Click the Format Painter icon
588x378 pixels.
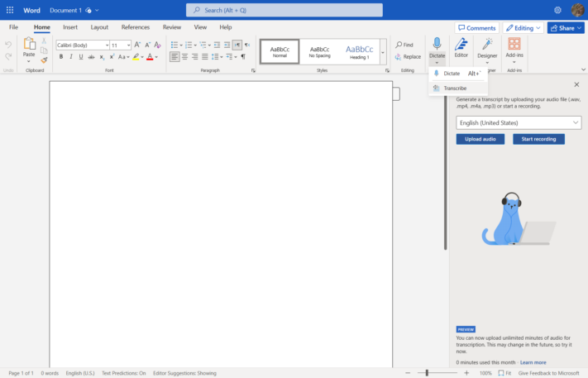click(44, 60)
